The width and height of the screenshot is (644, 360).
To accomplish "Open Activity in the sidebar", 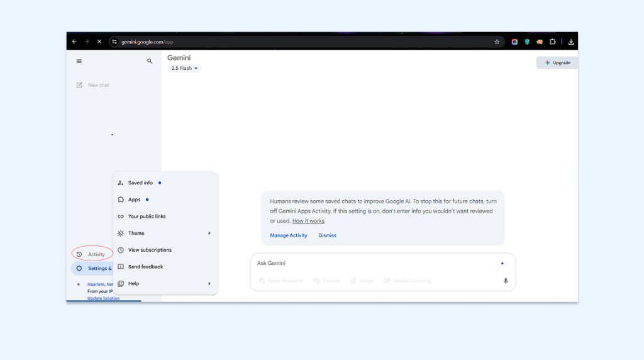I will 92,254.
